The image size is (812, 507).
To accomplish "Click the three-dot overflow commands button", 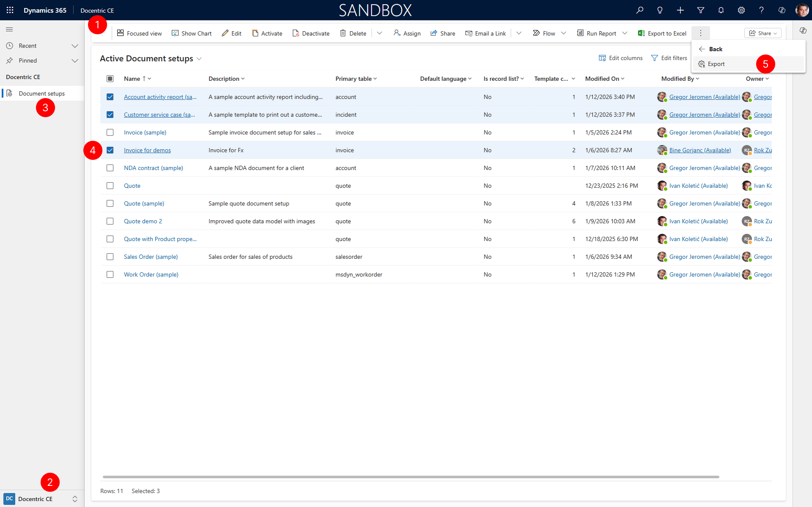I will [x=701, y=33].
